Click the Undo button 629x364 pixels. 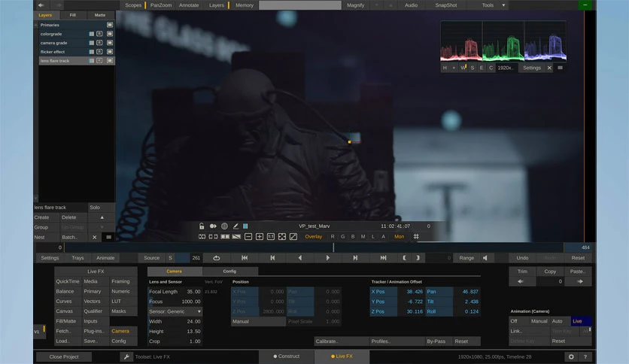pyautogui.click(x=522, y=258)
